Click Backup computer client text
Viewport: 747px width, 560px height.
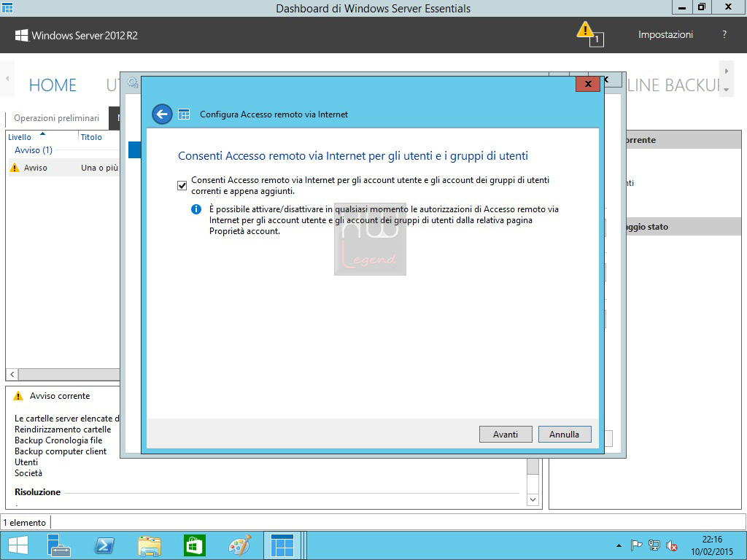[x=61, y=451]
